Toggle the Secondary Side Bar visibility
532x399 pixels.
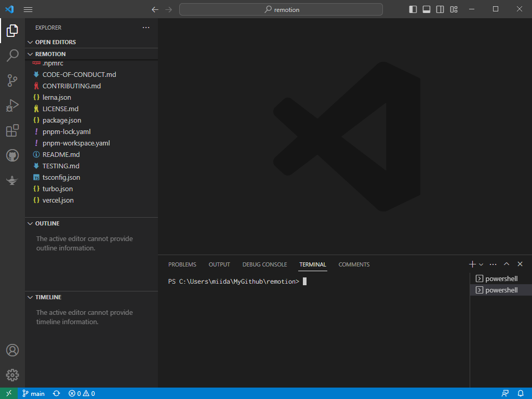(440, 9)
